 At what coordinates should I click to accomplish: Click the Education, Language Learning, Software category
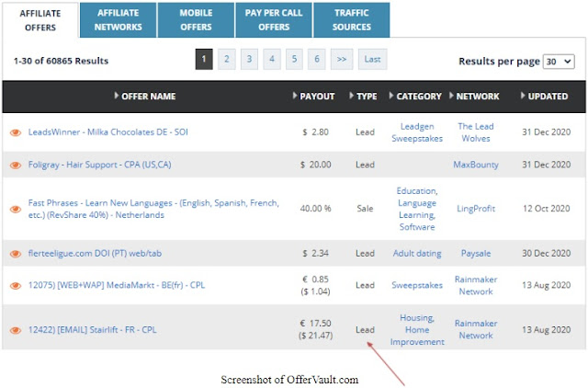[417, 209]
